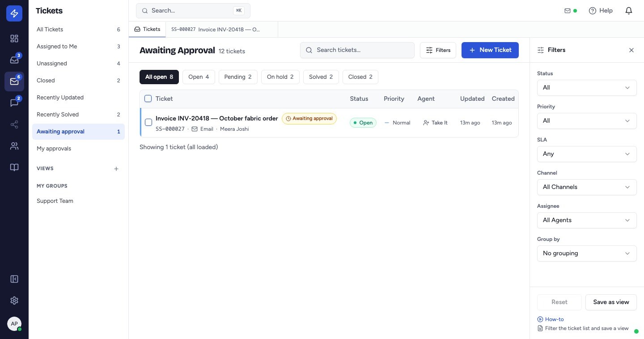Open the contacts people icon in sidebar
Image resolution: width=644 pixels, height=339 pixels.
14,146
